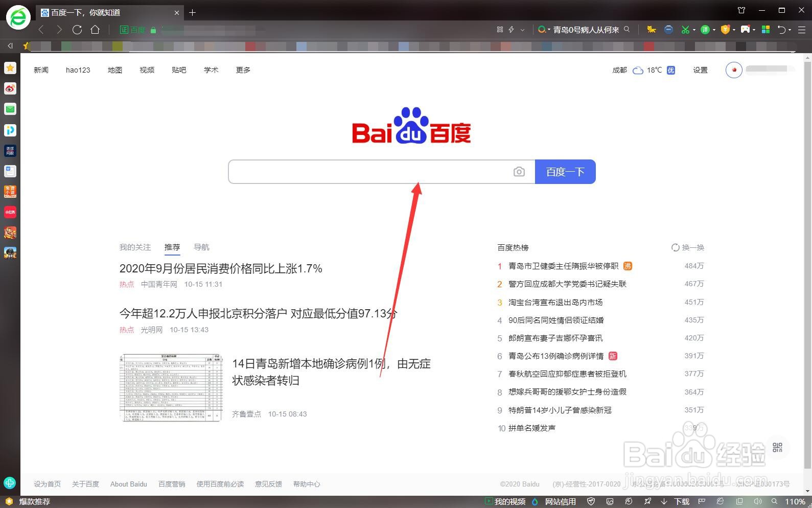The width and height of the screenshot is (812, 508).
Task: Click inside the Baidu search input field
Action: click(370, 172)
